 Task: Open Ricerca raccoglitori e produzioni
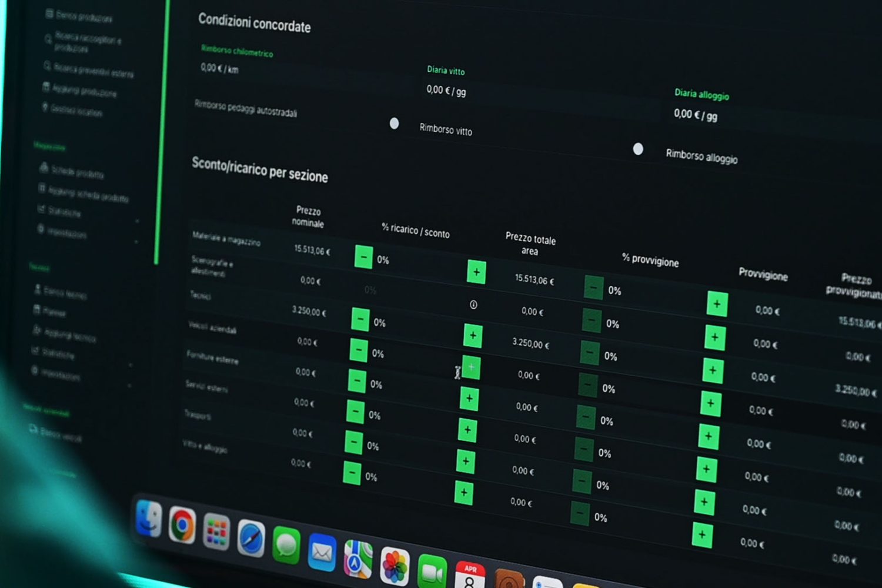83,42
